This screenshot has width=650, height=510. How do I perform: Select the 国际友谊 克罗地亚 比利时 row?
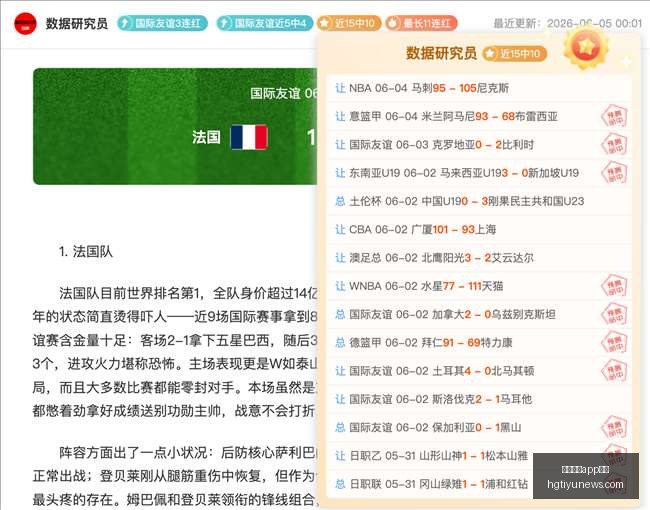pyautogui.click(x=479, y=145)
